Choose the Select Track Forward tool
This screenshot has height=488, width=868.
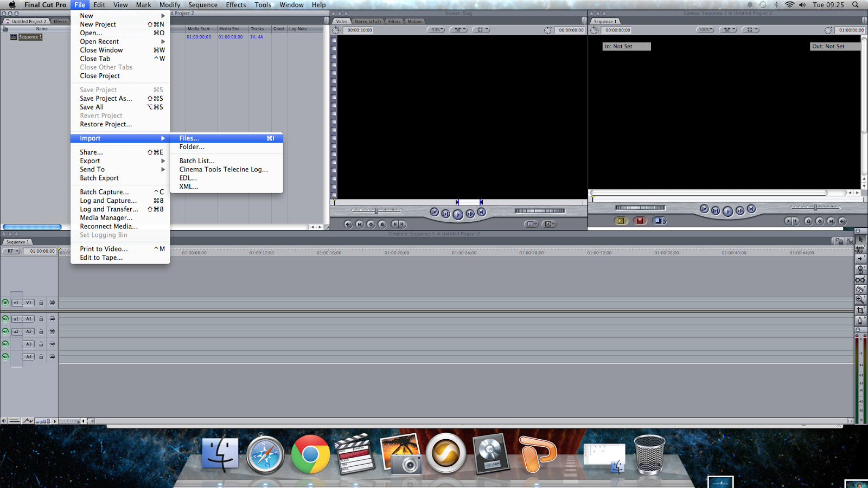point(860,259)
